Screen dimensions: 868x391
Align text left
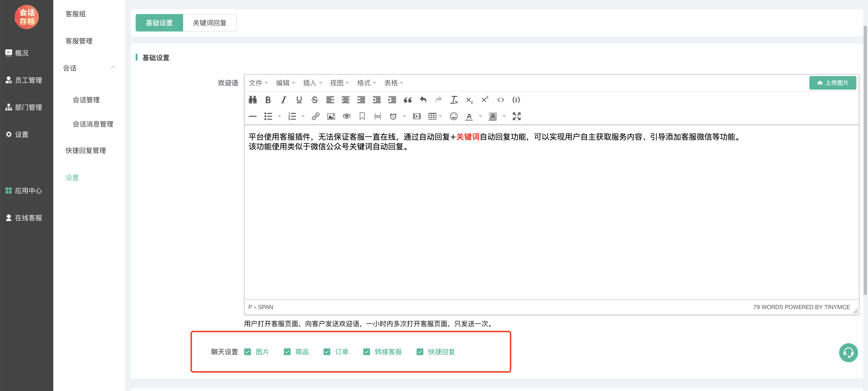[x=330, y=100]
